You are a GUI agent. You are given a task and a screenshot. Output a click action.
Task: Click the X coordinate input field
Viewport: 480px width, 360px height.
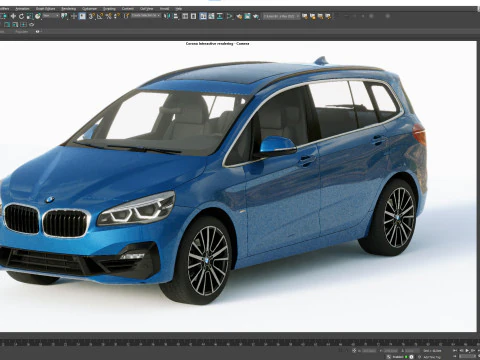369,351
